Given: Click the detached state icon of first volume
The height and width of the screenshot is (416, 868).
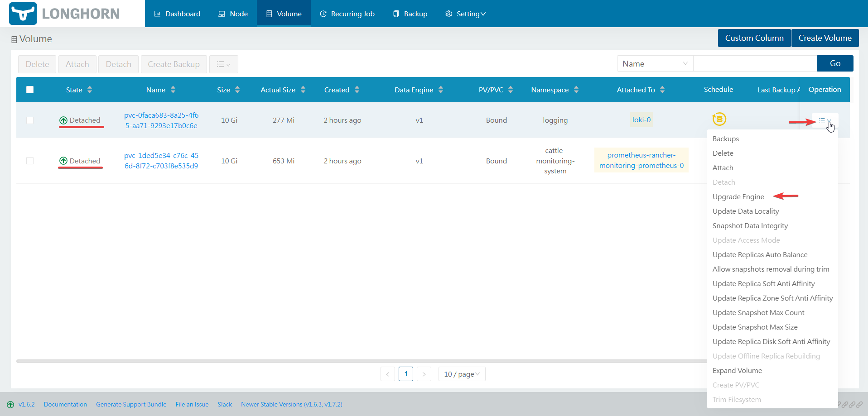Looking at the screenshot, I should coord(63,120).
